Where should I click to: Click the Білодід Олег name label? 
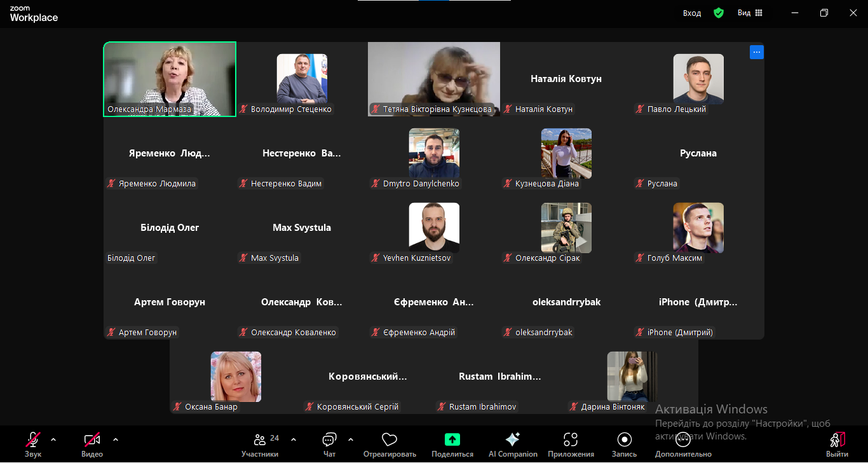click(132, 258)
